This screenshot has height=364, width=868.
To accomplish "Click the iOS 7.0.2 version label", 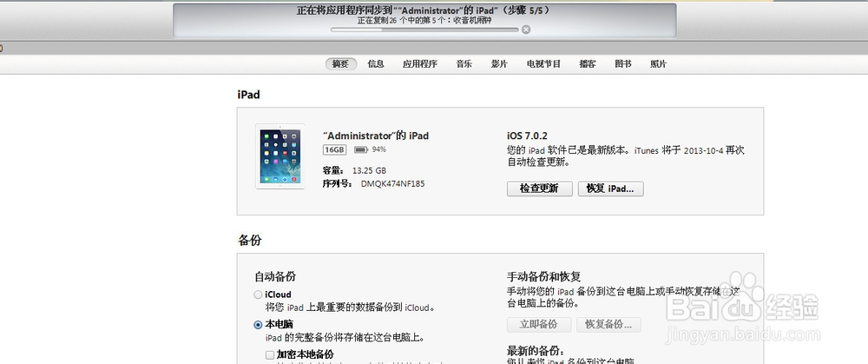I will [529, 136].
